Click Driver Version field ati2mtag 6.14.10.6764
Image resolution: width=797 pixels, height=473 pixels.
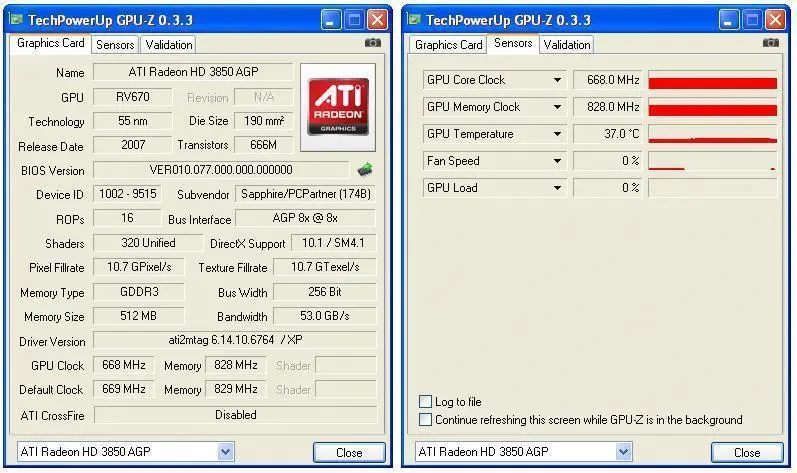tap(235, 340)
